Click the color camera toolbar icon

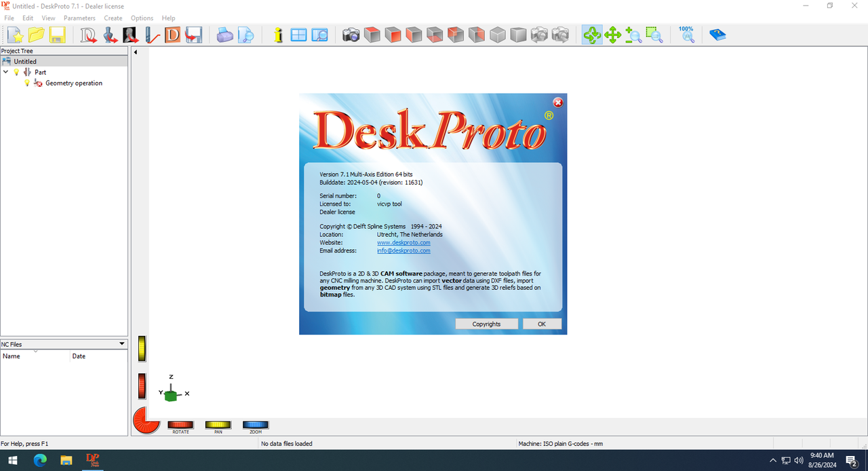pos(351,35)
